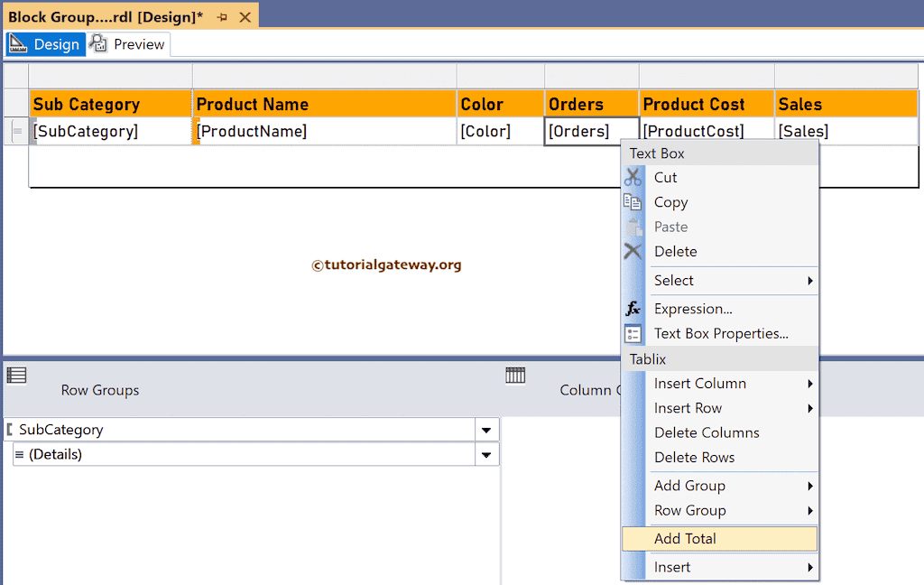Open the (Details) group dropdown

(485, 454)
